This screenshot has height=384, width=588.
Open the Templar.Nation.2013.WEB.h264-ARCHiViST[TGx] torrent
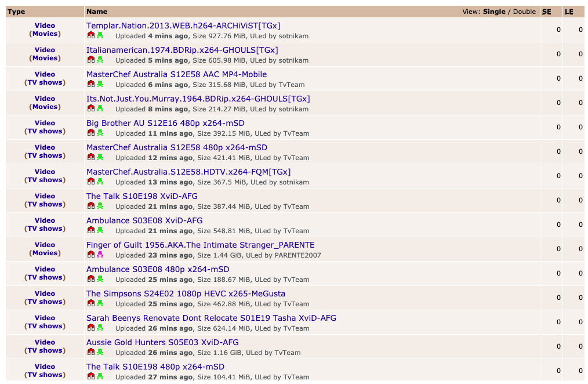(183, 26)
